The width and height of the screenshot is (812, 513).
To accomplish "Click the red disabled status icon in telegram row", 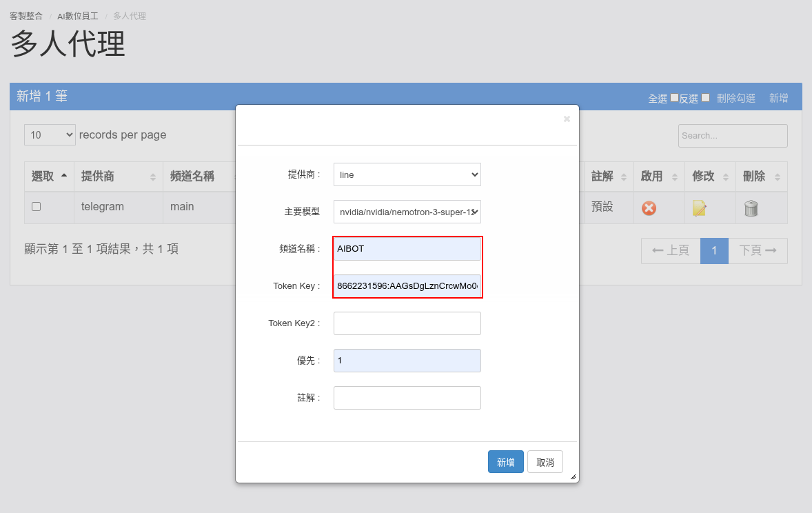I will click(x=649, y=208).
